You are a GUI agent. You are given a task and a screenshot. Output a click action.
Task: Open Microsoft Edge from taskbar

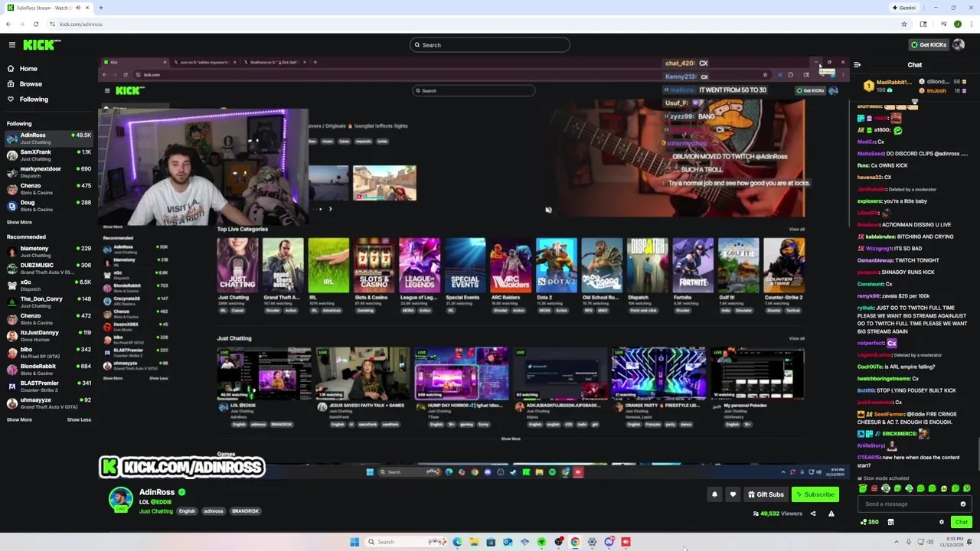tap(457, 542)
